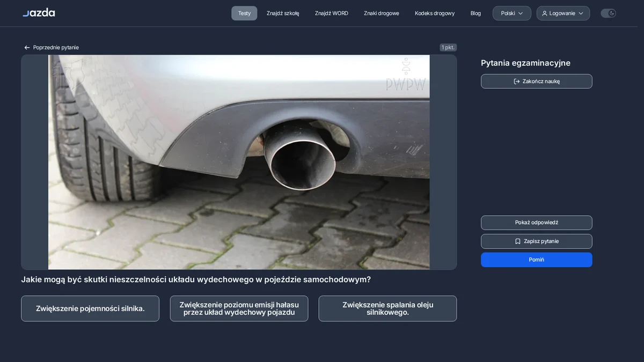Click Zakończ naukę button
Viewport: 644px width, 362px height.
[x=537, y=81]
